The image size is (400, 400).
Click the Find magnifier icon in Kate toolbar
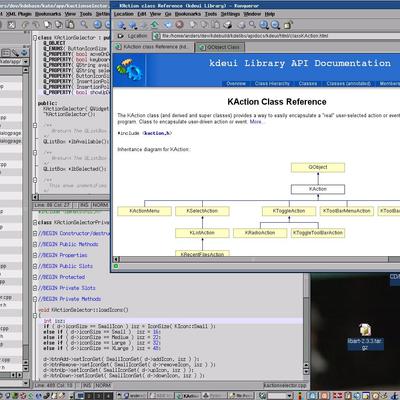(84, 25)
